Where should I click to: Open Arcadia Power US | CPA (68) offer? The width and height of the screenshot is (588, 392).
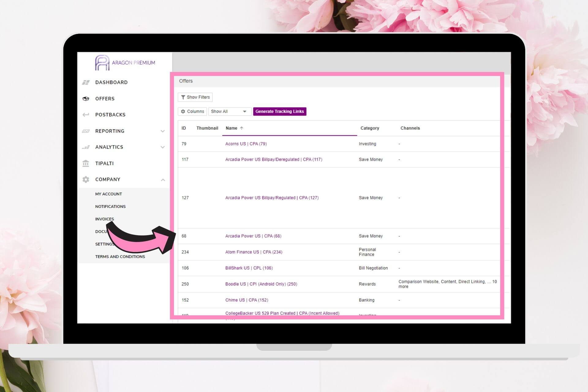tap(253, 236)
